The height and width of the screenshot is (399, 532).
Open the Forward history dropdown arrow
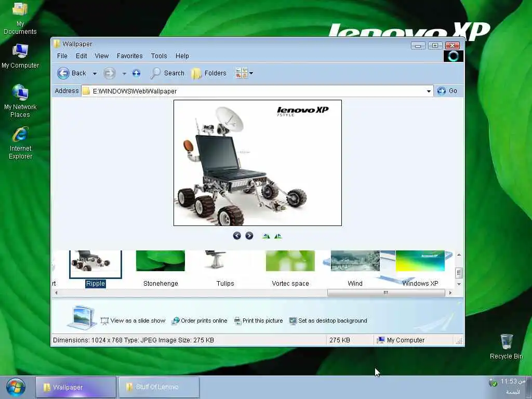coord(124,74)
